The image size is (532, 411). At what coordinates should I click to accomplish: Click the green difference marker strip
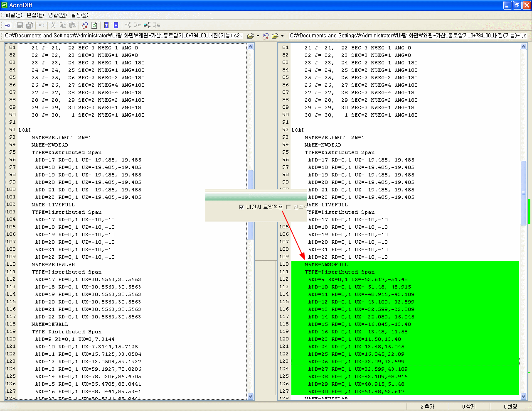click(530, 212)
